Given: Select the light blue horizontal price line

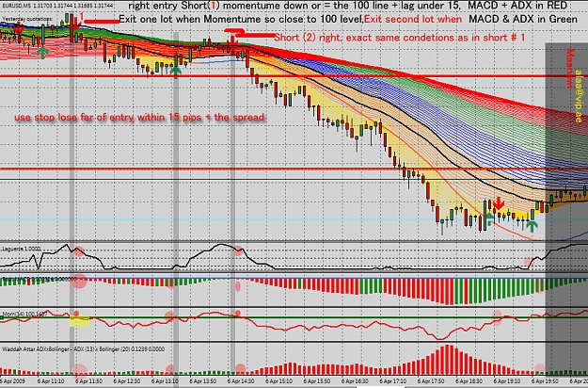Looking at the screenshot, I should (x=294, y=219).
